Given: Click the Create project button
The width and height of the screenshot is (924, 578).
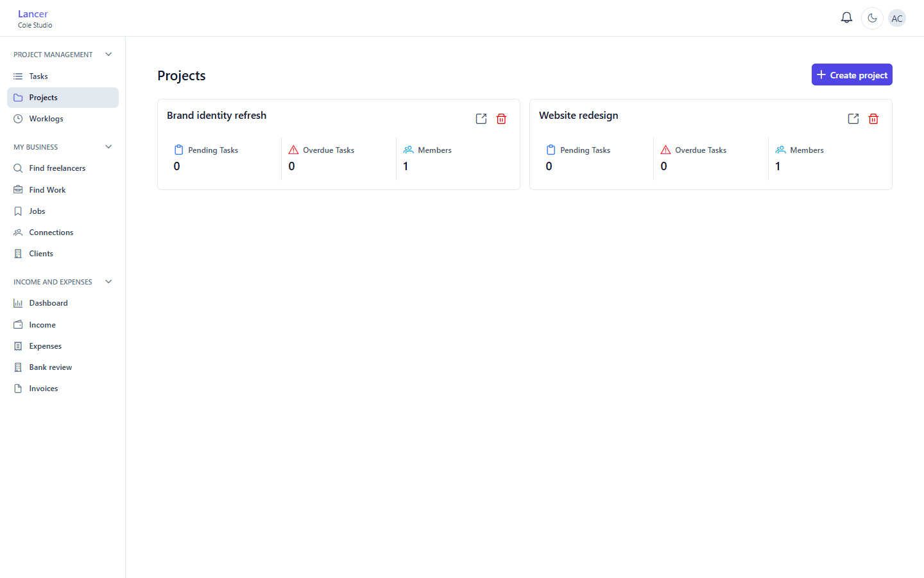Looking at the screenshot, I should (x=852, y=74).
